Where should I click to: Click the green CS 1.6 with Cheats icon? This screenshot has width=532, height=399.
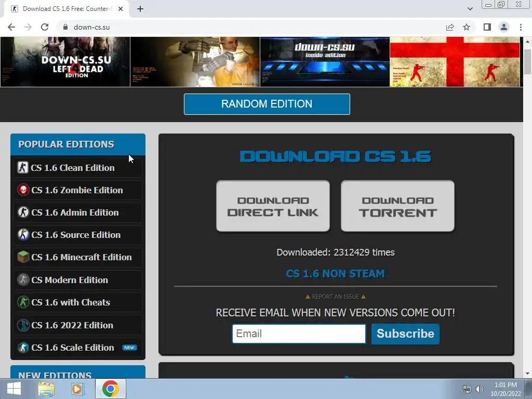(x=23, y=302)
